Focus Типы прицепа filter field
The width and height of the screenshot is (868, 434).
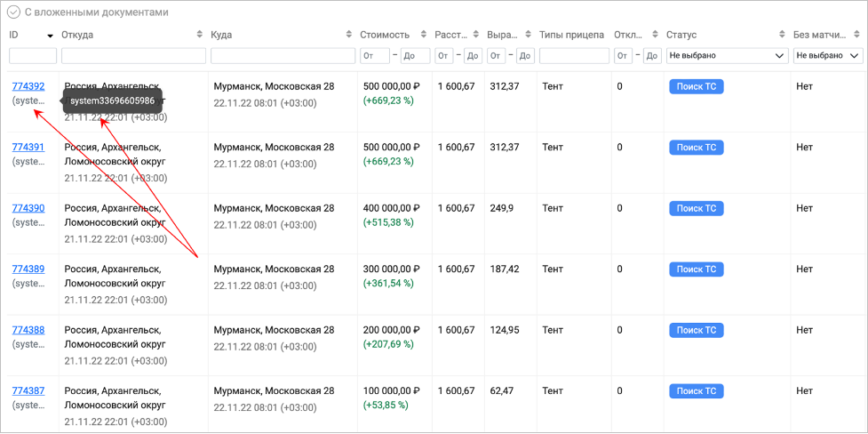[x=574, y=56]
